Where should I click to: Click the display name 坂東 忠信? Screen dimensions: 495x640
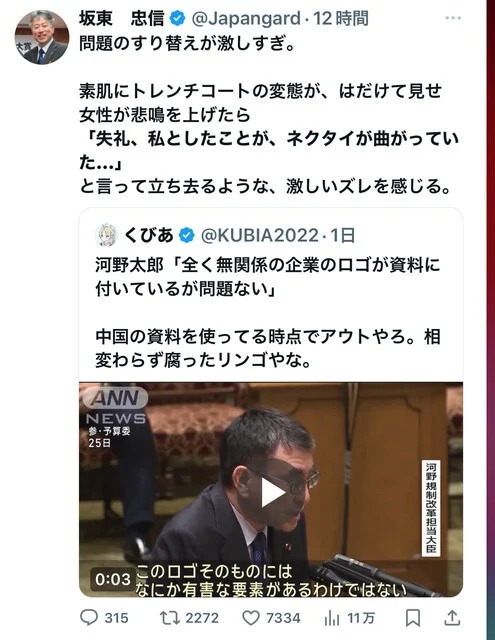coord(122,19)
